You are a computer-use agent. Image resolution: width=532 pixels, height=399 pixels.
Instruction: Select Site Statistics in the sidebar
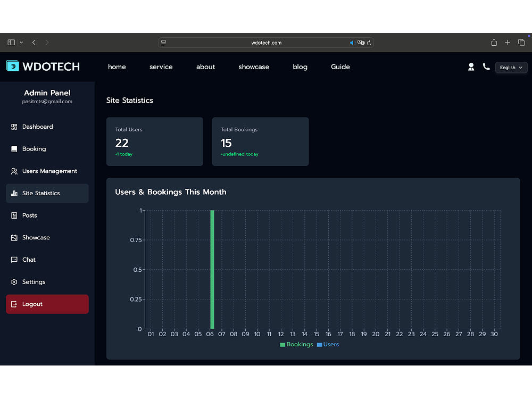coord(47,194)
